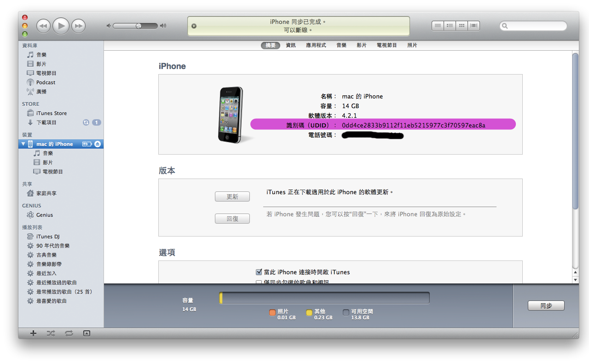Click the status display toggle arrow

click(x=194, y=26)
